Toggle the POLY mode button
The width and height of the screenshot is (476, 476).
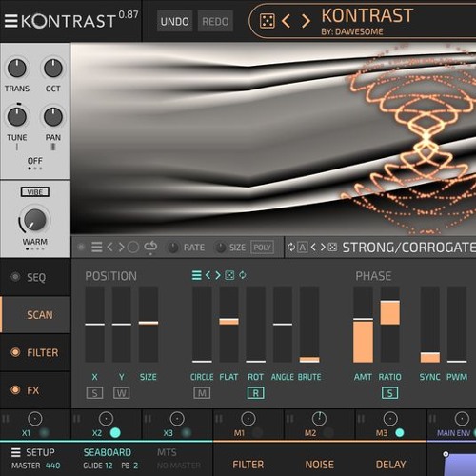[262, 248]
